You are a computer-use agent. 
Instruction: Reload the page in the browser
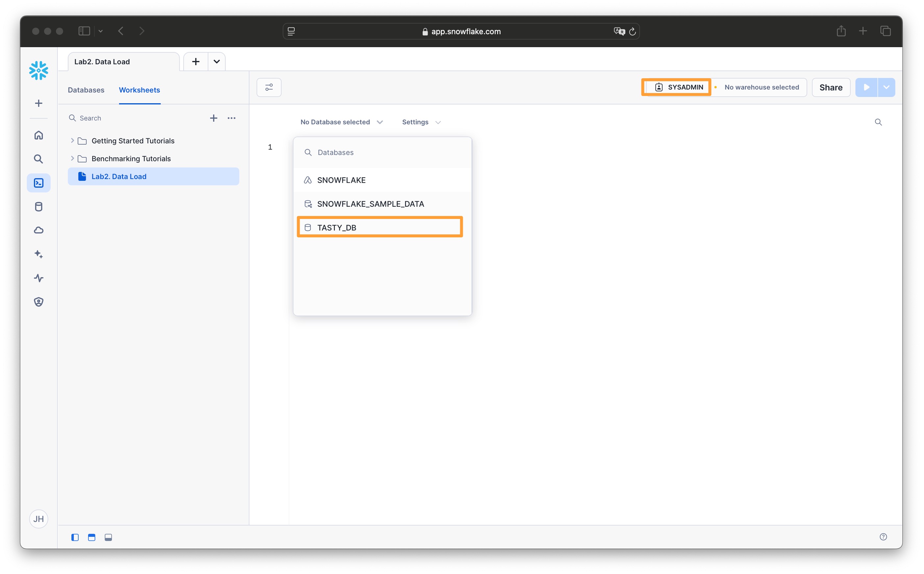click(x=632, y=32)
